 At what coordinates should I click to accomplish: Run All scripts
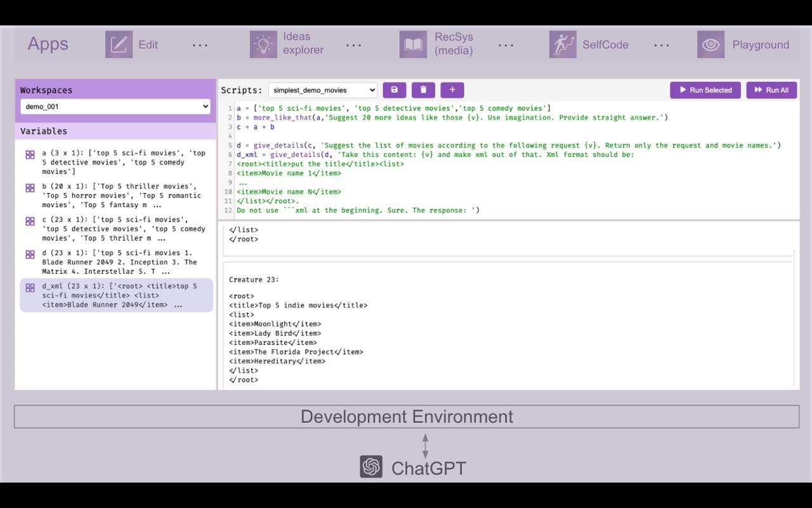pyautogui.click(x=771, y=90)
